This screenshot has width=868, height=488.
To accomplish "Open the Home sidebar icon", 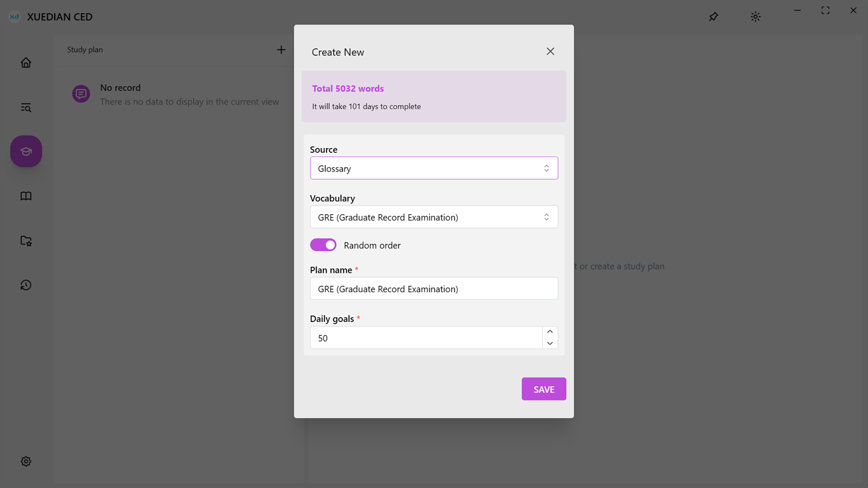I will click(26, 62).
